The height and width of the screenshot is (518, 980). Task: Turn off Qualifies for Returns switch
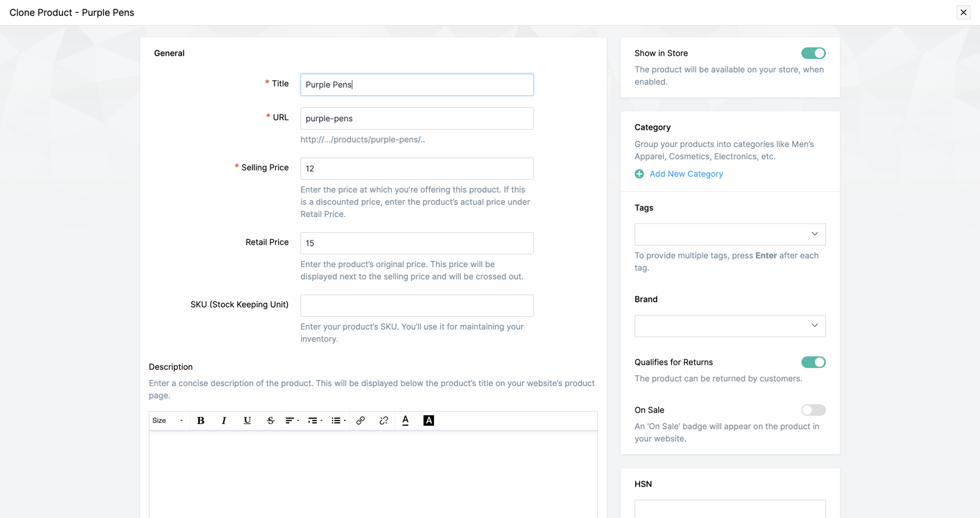point(813,362)
